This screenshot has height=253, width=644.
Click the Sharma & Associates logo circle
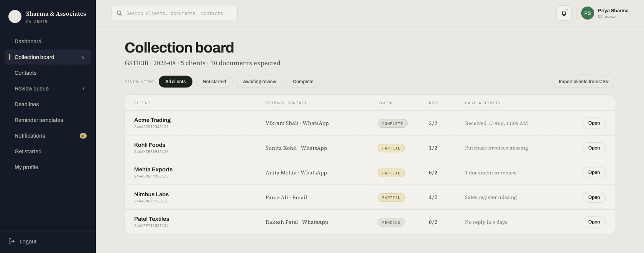(15, 16)
